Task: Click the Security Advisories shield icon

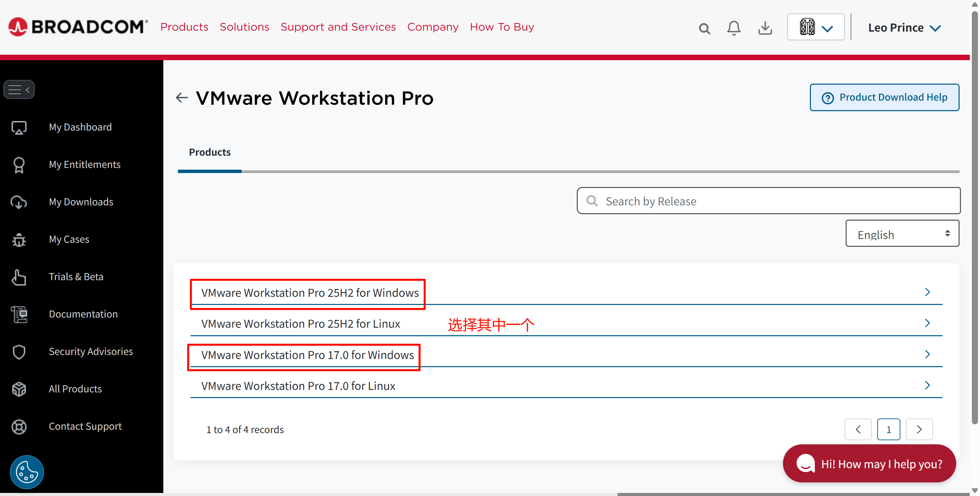Action: [19, 352]
